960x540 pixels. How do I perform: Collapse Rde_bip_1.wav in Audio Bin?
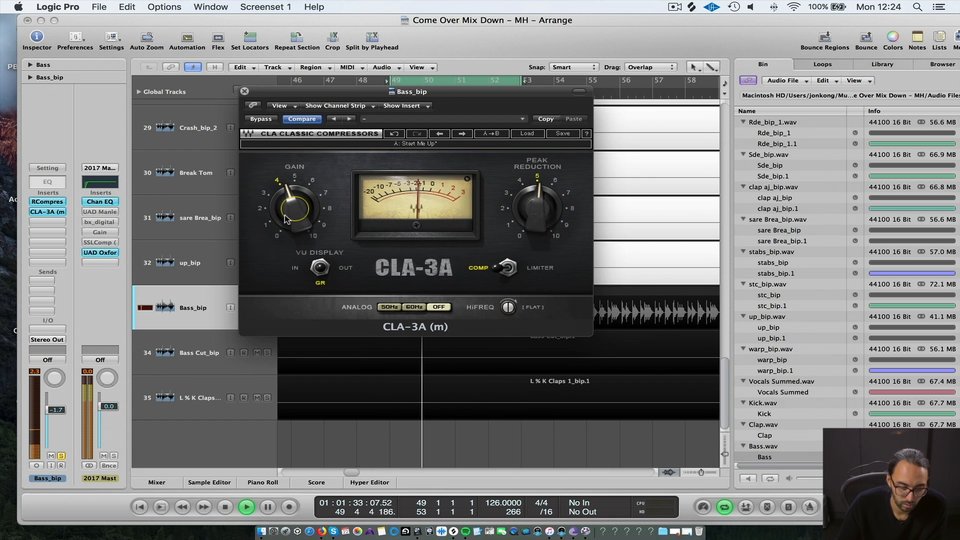(743, 122)
